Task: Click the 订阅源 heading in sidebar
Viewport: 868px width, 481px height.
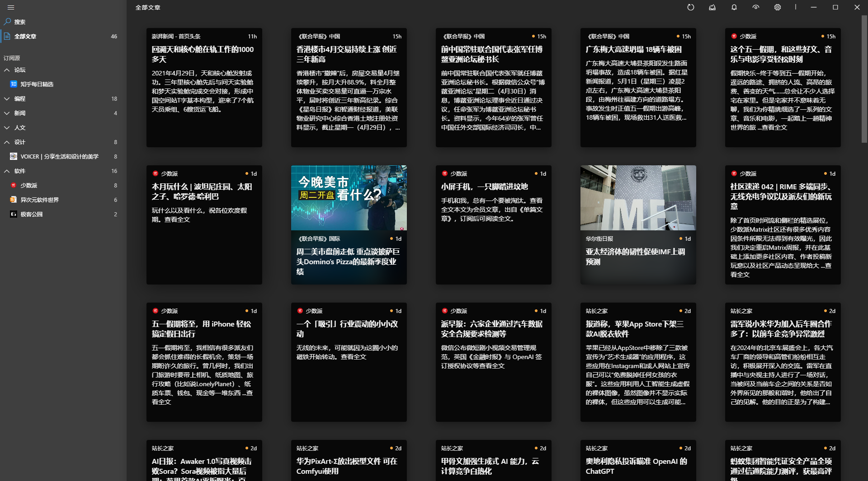Action: (x=12, y=58)
